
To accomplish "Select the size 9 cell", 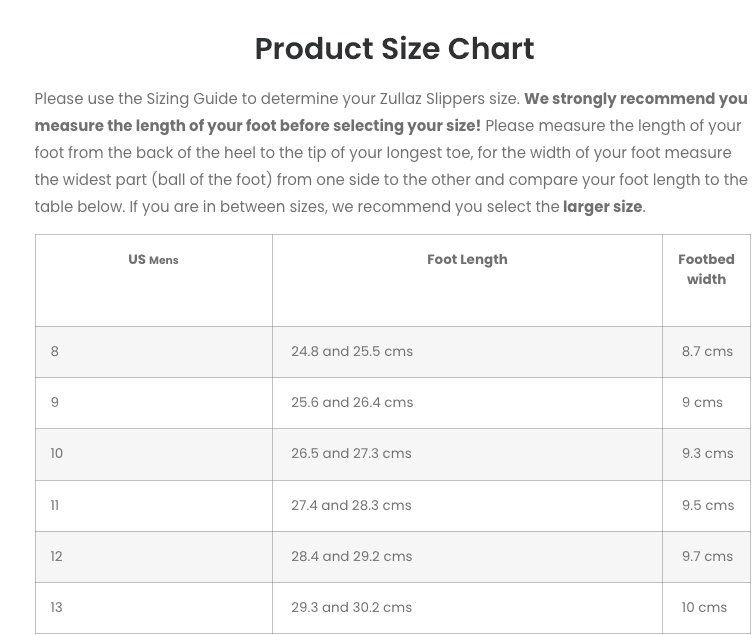I will (55, 403).
